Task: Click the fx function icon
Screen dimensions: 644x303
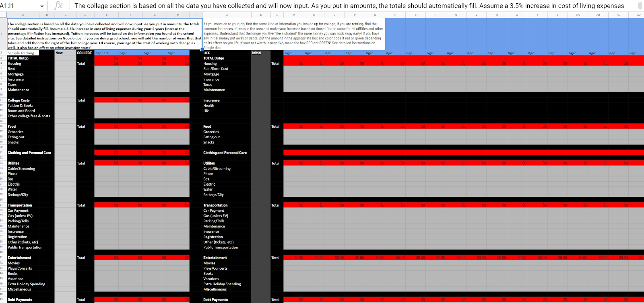Action: [58, 5]
